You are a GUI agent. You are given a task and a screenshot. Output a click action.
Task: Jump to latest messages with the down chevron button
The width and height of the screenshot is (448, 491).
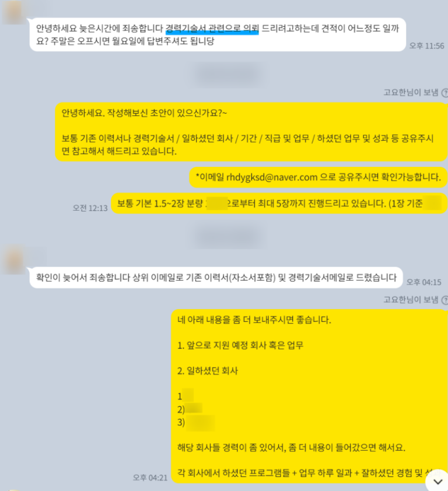point(437,481)
